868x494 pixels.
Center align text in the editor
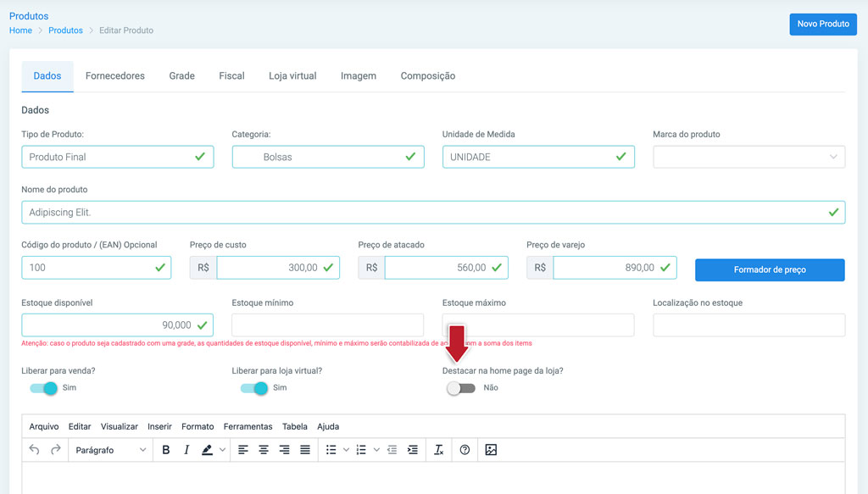click(x=264, y=450)
